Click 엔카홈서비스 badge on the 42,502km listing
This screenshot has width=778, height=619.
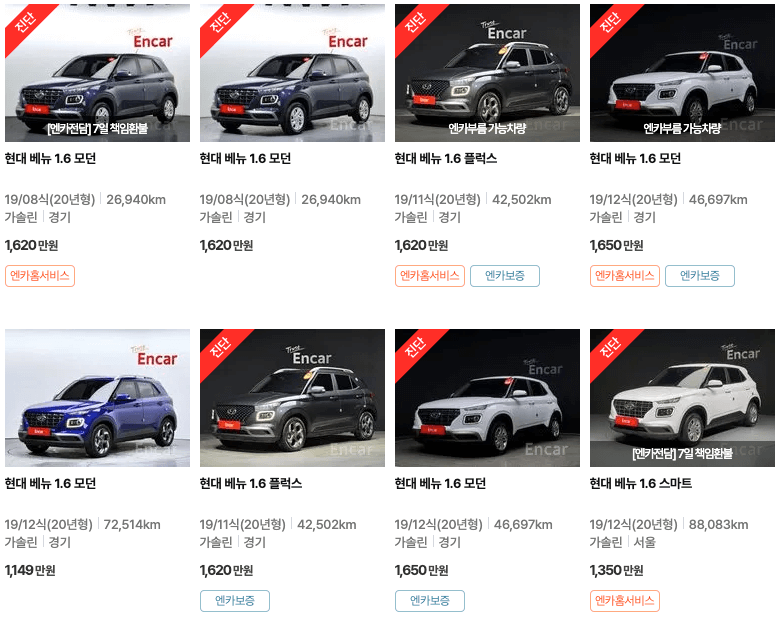tap(430, 276)
